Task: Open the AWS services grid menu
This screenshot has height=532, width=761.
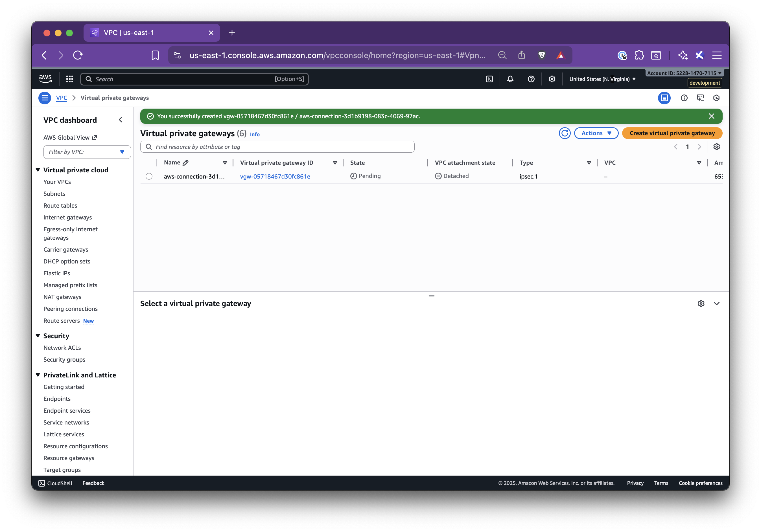Action: click(69, 79)
